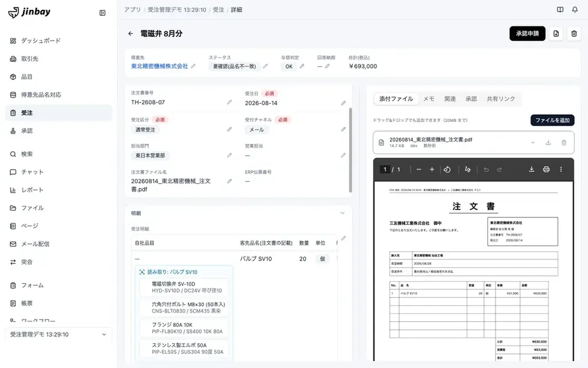
Task: Open notifications bell icon
Action: [x=574, y=10]
